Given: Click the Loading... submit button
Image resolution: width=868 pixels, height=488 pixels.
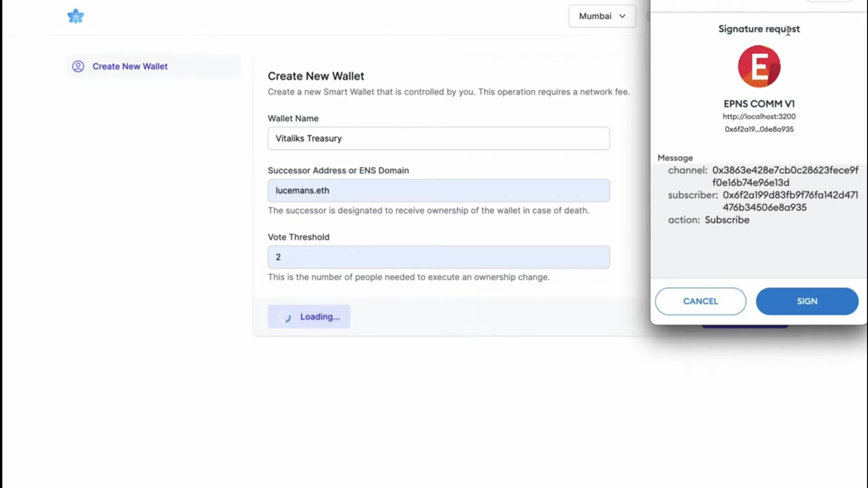Looking at the screenshot, I should point(309,317).
